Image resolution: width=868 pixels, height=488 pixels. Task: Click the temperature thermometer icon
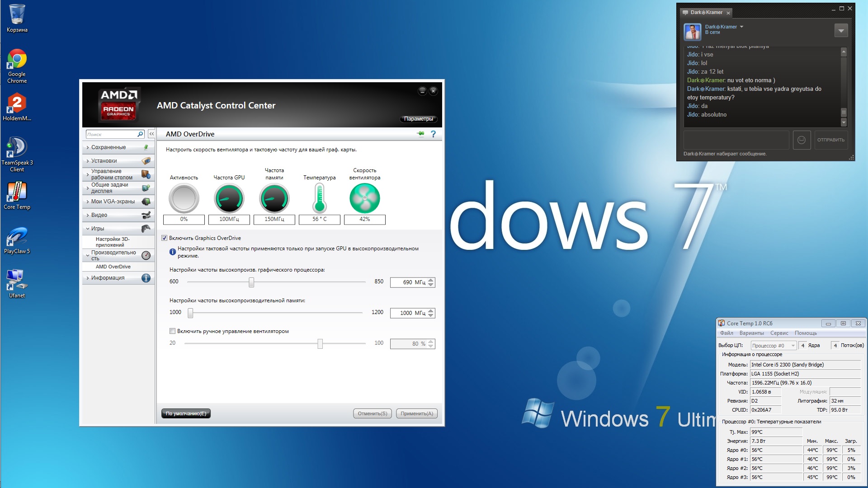[320, 198]
